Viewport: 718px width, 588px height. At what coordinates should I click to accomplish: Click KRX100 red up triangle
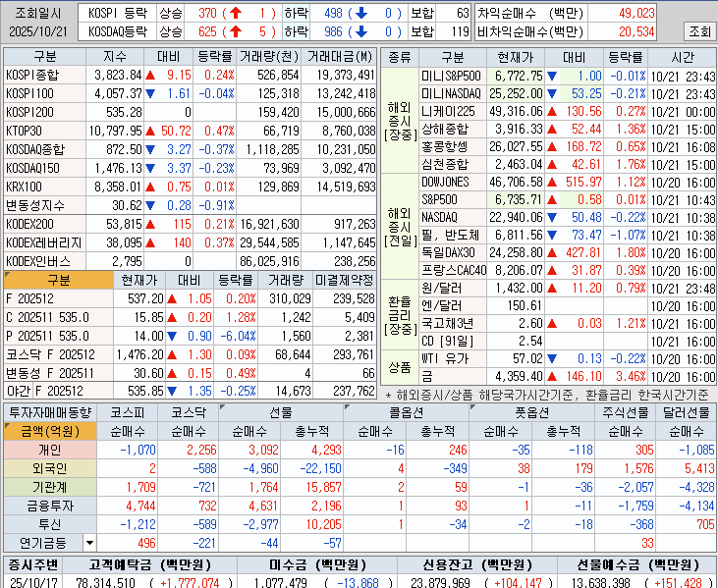point(150,187)
